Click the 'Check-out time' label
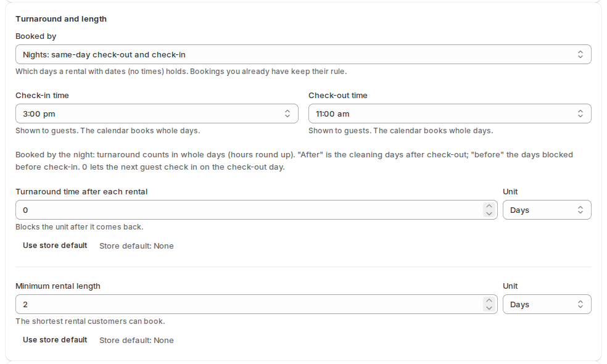This screenshot has width=607, height=364. 338,95
